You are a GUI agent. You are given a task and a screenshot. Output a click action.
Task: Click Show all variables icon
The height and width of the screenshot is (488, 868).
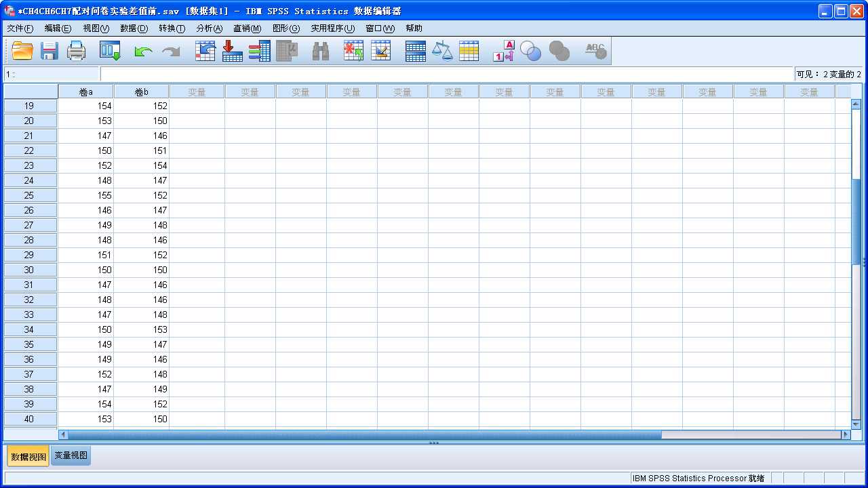pyautogui.click(x=559, y=52)
